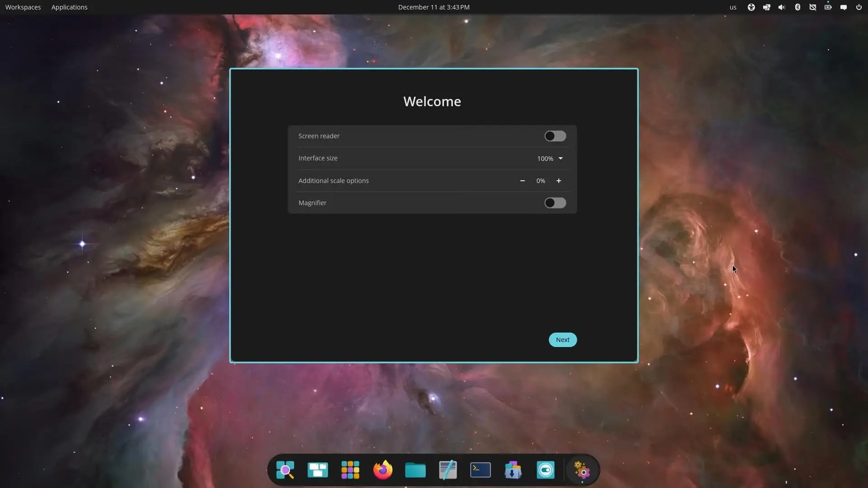The image size is (868, 488).
Task: Open the App Library grid icon in dock
Action: click(x=350, y=470)
